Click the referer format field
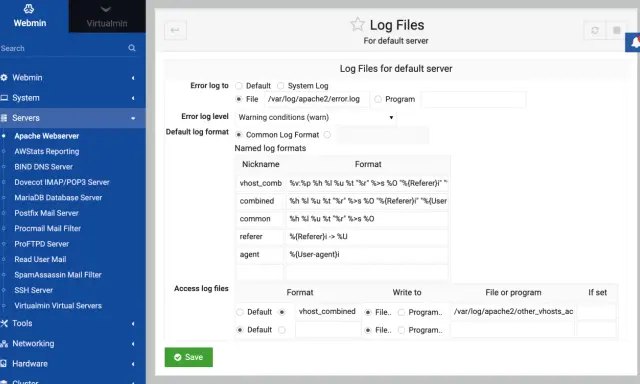640x384 pixels. (x=367, y=237)
